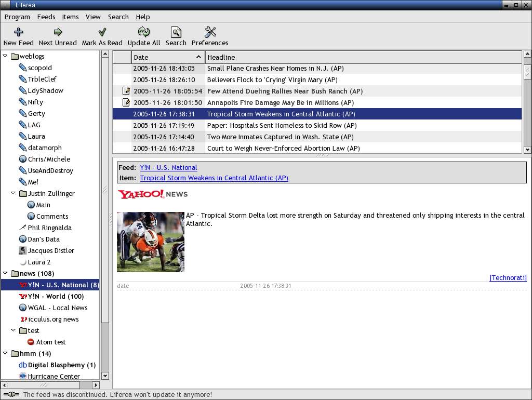Open the Search menu
The height and width of the screenshot is (400, 532).
coord(118,17)
